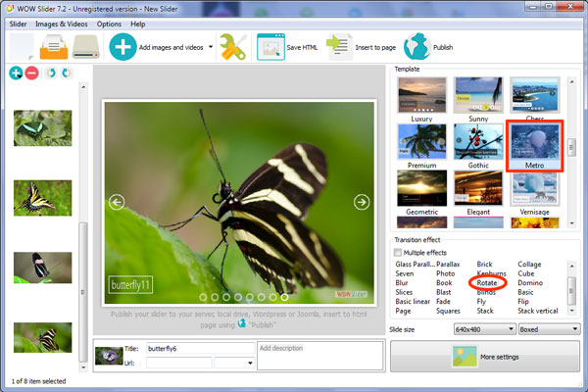Click the Publish globe icon

click(x=416, y=47)
